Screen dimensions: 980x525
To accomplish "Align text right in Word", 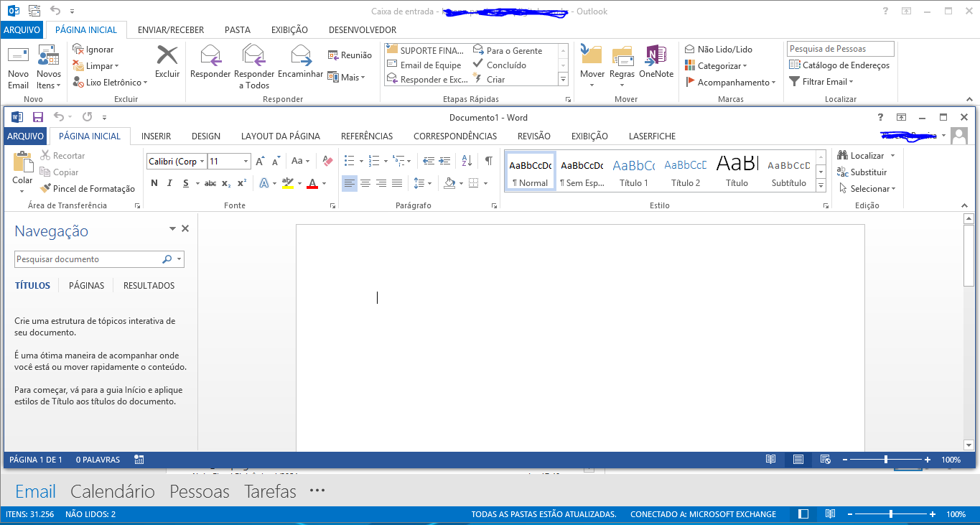I will [381, 183].
